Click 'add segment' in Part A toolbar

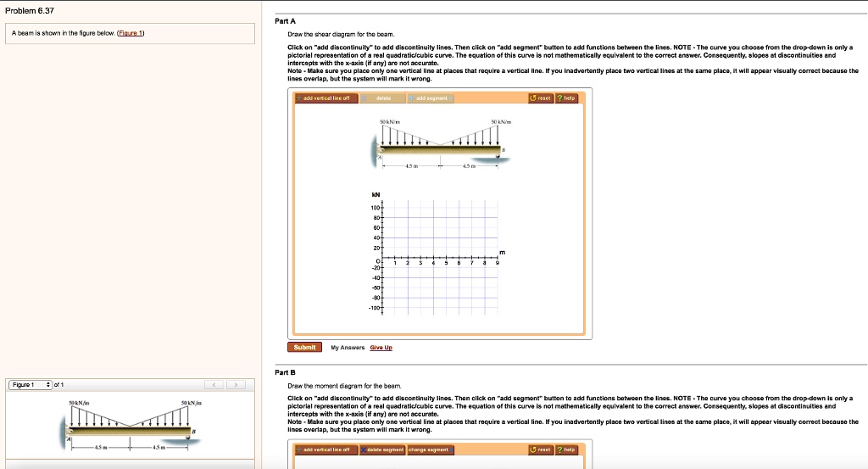pos(431,98)
